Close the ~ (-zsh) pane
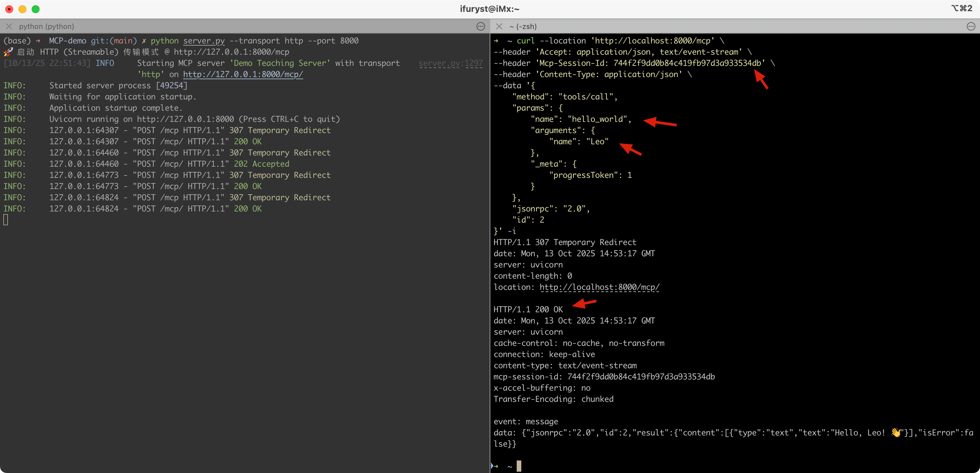The width and height of the screenshot is (980, 473). 499,26
